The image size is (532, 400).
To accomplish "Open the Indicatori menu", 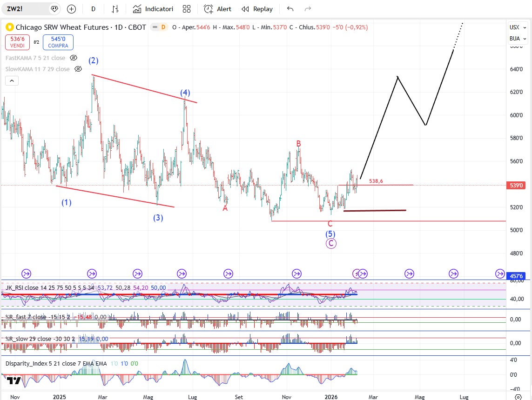I will coord(153,9).
